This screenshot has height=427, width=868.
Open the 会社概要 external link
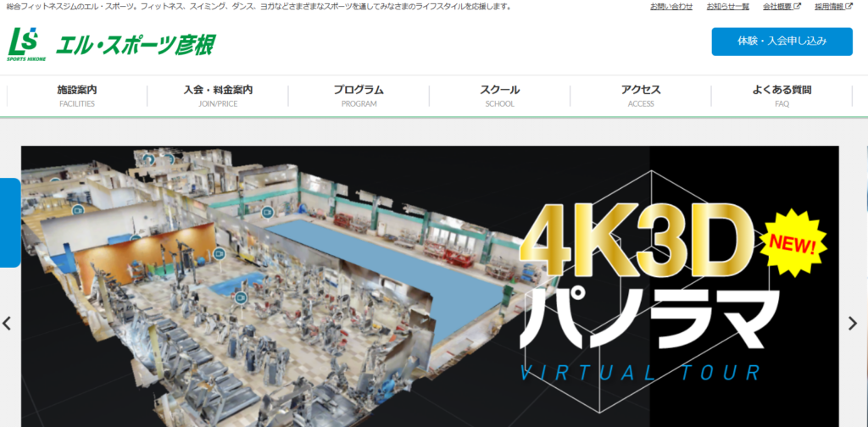[x=782, y=7]
